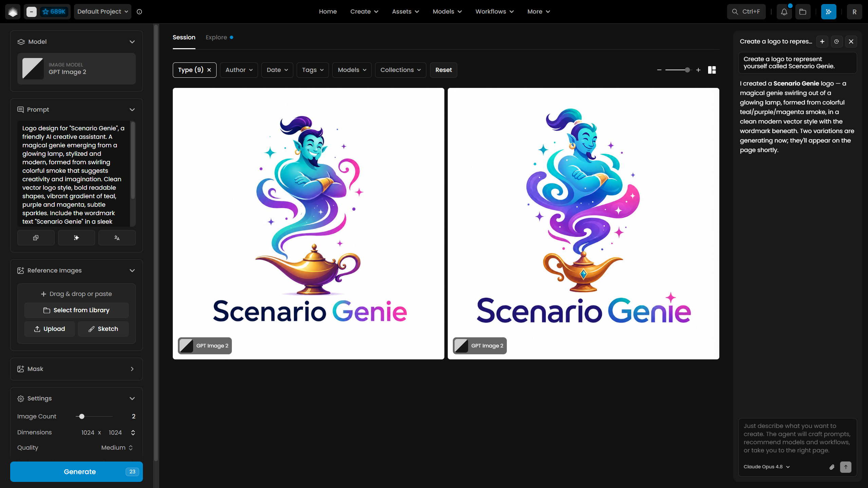The width and height of the screenshot is (868, 488).
Task: Start a new chat with plus icon
Action: [822, 41]
